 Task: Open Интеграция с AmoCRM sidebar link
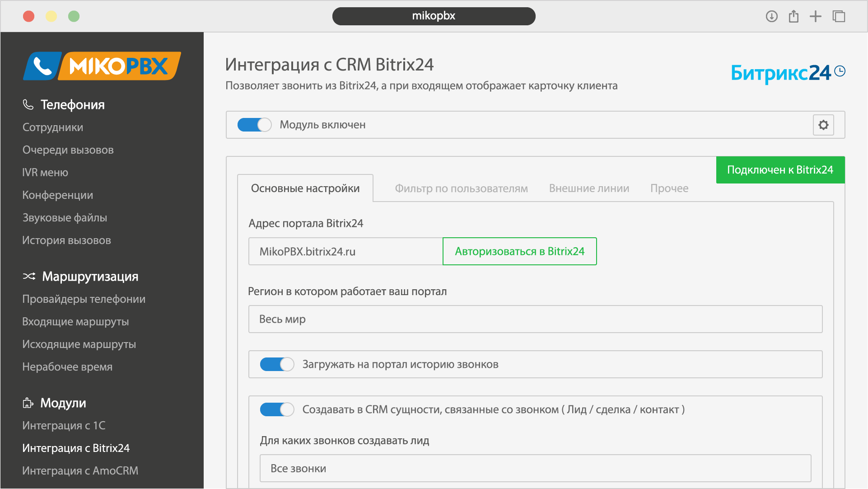(x=80, y=470)
